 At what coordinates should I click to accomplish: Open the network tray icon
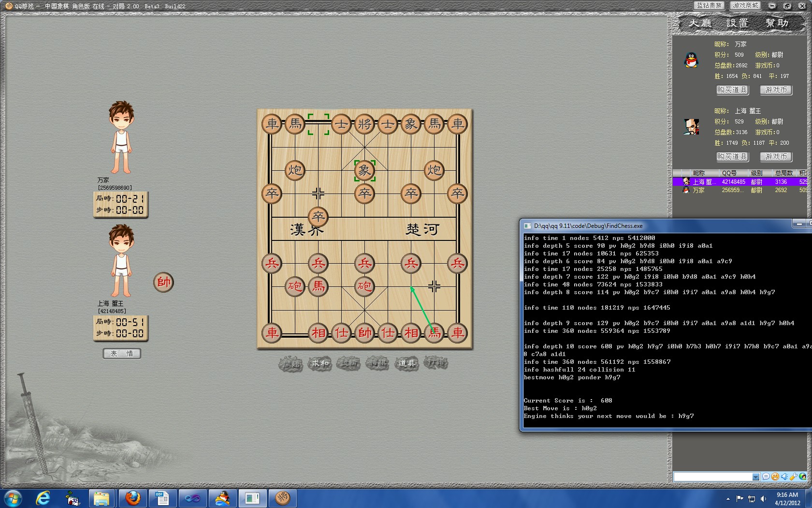click(752, 499)
